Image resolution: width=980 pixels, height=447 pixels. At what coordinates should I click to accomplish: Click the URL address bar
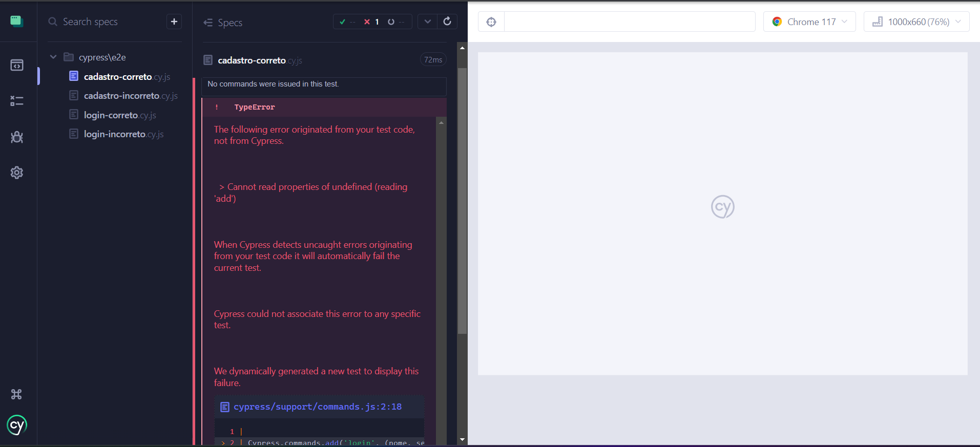pyautogui.click(x=630, y=22)
